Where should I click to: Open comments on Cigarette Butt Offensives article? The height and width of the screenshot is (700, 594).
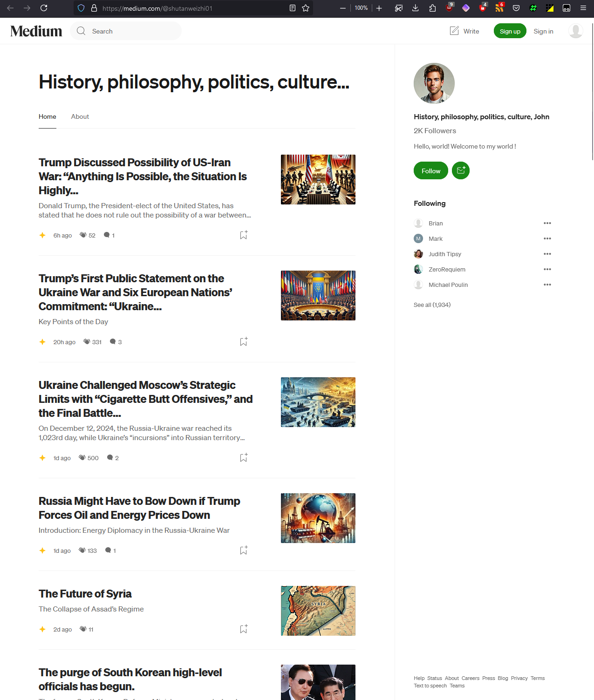tap(110, 457)
